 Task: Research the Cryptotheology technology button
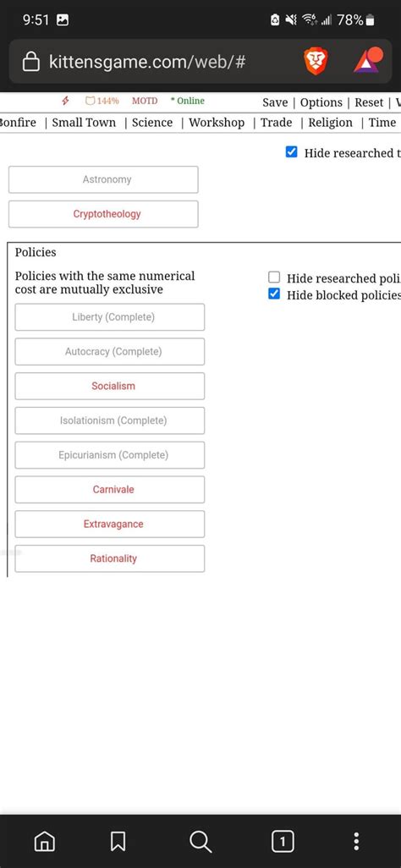click(x=103, y=214)
